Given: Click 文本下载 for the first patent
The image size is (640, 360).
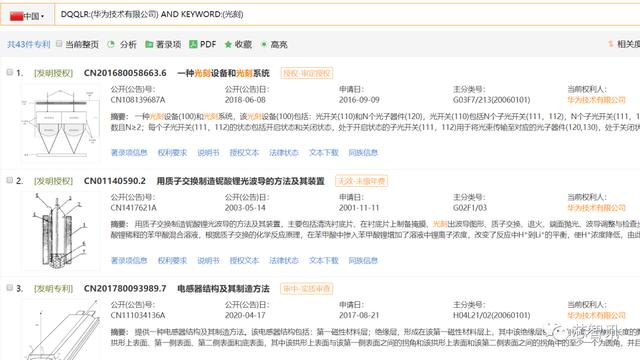Looking at the screenshot, I should [324, 153].
